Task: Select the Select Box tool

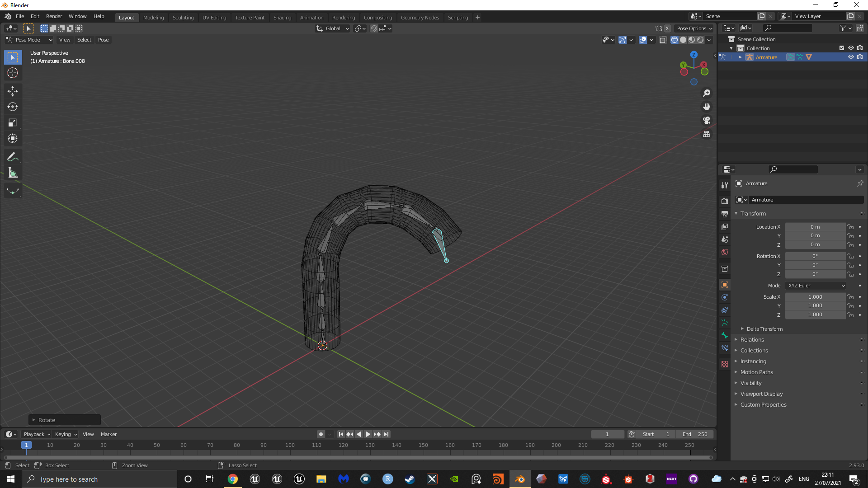Action: point(13,57)
